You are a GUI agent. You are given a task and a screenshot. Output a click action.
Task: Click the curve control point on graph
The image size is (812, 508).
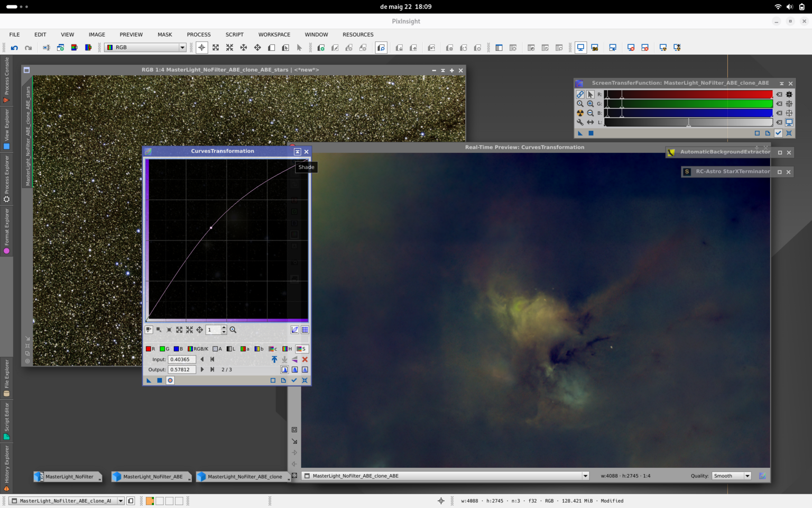(211, 228)
